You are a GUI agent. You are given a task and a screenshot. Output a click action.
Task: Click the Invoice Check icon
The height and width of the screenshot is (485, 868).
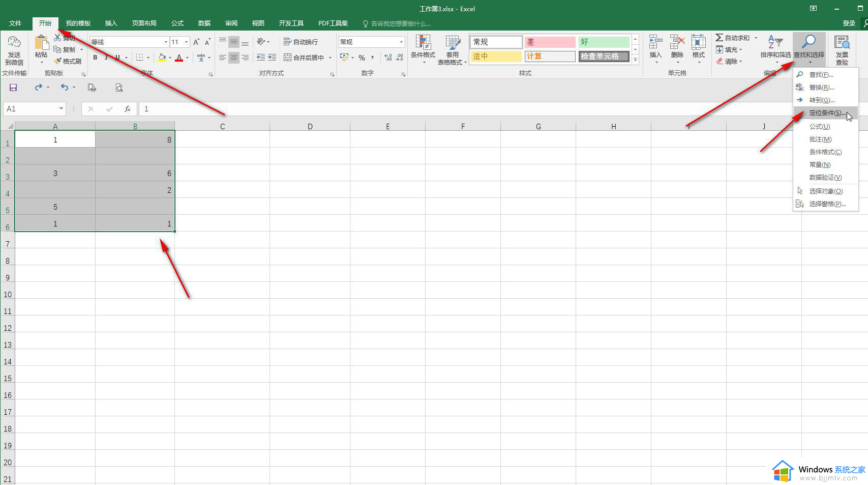842,49
